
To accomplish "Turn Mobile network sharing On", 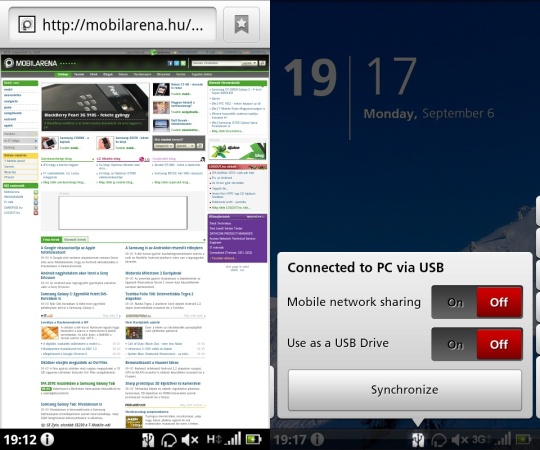I will click(x=455, y=302).
